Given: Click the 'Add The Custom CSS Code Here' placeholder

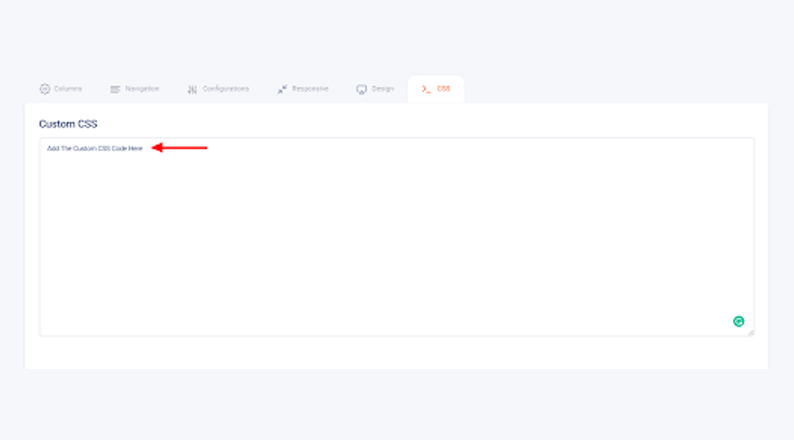Looking at the screenshot, I should 95,148.
